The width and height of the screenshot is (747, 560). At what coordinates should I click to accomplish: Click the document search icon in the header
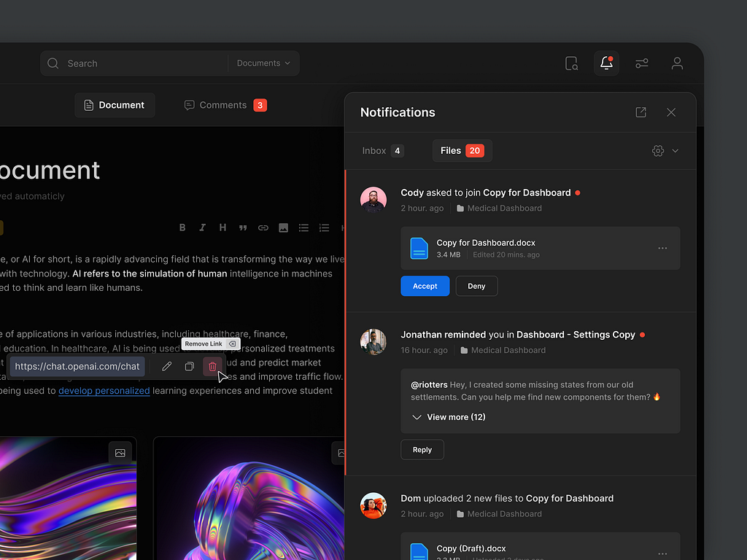(571, 63)
